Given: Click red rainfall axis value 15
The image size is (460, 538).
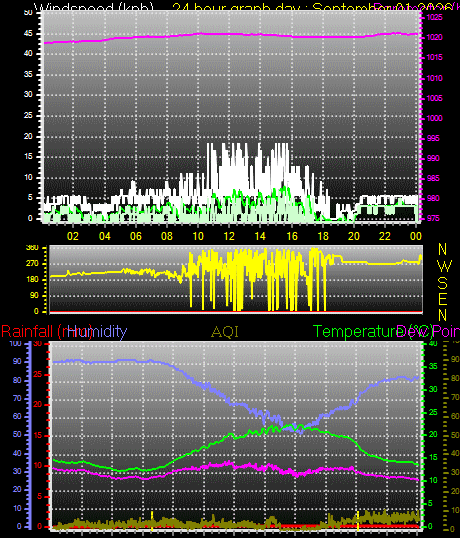Looking at the screenshot, I should (x=38, y=435).
